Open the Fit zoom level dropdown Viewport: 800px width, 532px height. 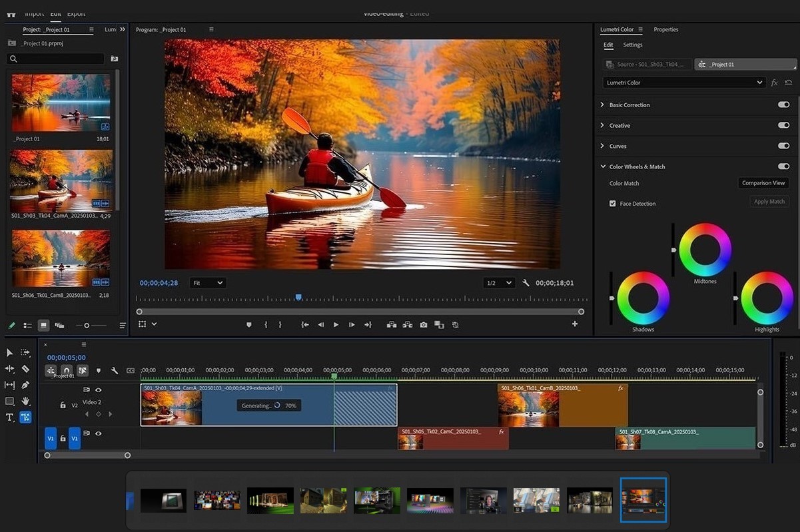click(x=208, y=283)
